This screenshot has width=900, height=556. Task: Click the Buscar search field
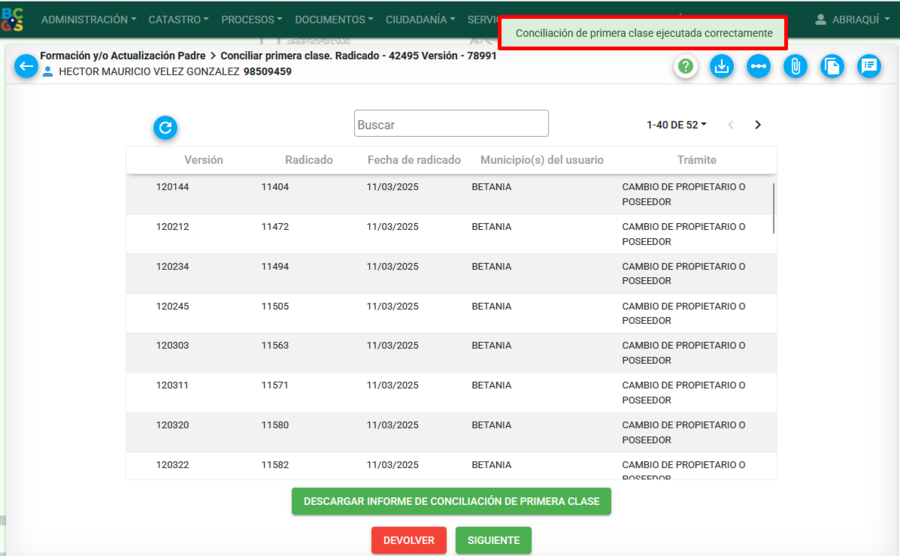coord(451,124)
